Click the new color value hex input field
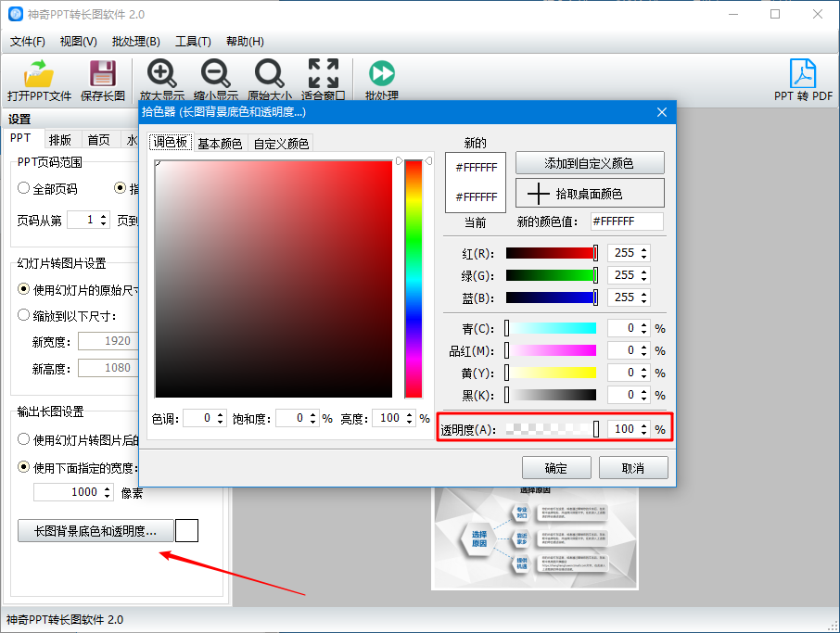Screen dimensions: 840x633 tap(627, 222)
